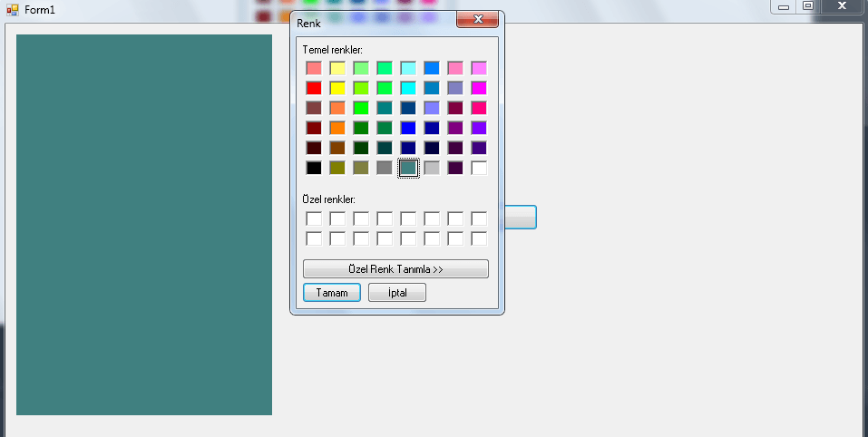Screen dimensions: 868x437
Task: Choose the maroon dark red swatch
Action: 314,128
